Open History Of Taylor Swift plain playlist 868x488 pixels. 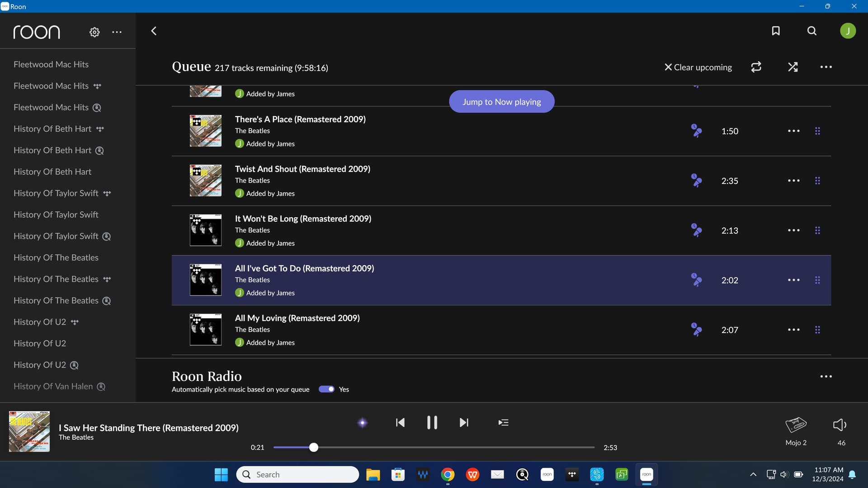point(56,215)
